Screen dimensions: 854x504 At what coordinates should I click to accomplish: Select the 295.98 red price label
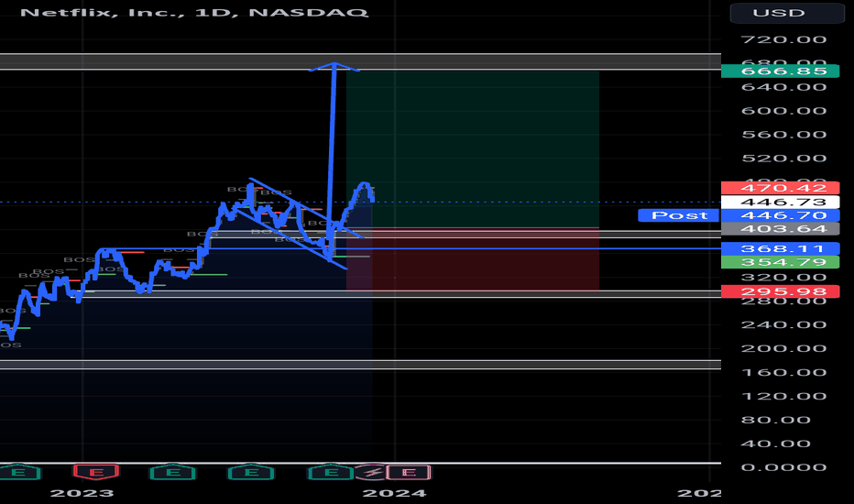(780, 291)
